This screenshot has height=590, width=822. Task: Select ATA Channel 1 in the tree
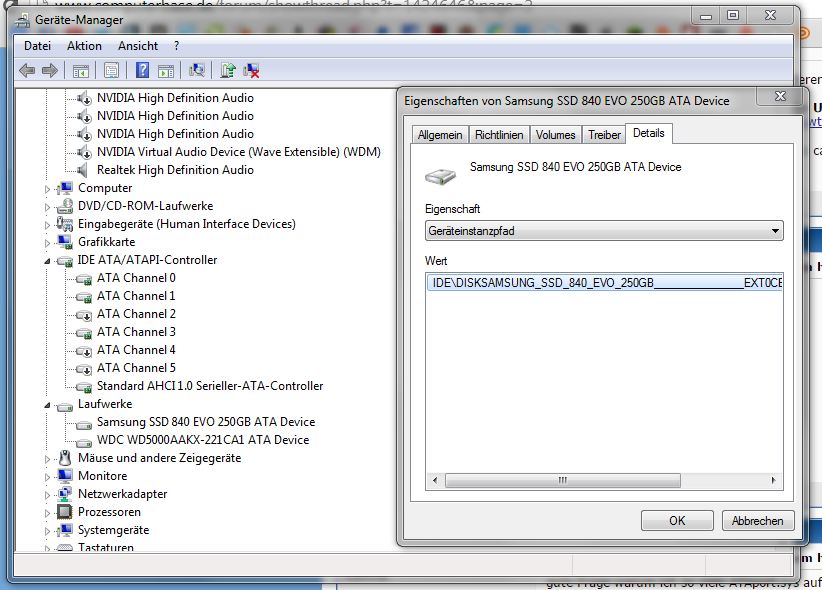point(136,296)
